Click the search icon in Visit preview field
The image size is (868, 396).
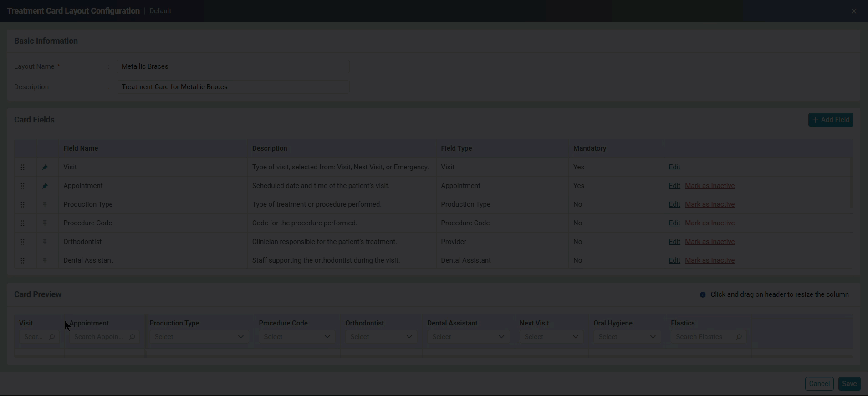point(52,337)
